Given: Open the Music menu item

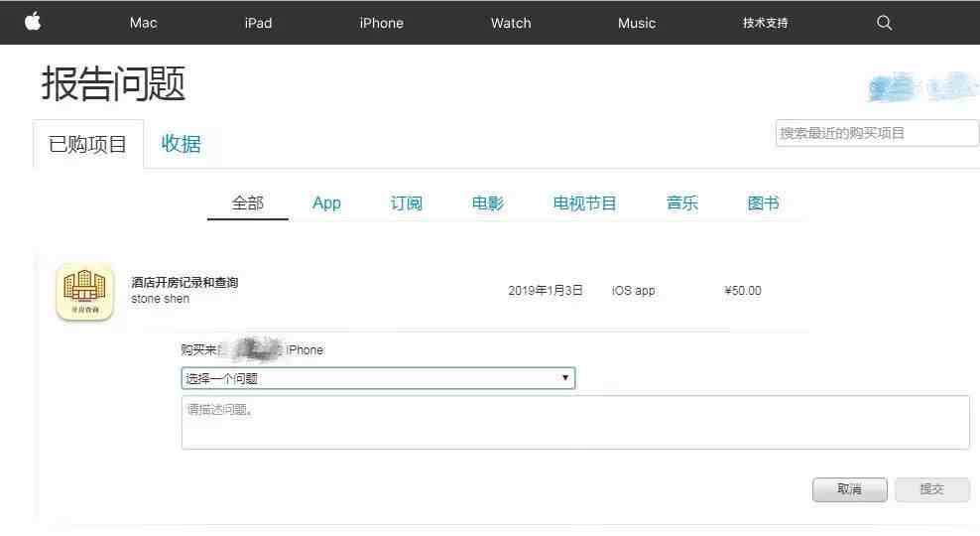Looking at the screenshot, I should [636, 23].
